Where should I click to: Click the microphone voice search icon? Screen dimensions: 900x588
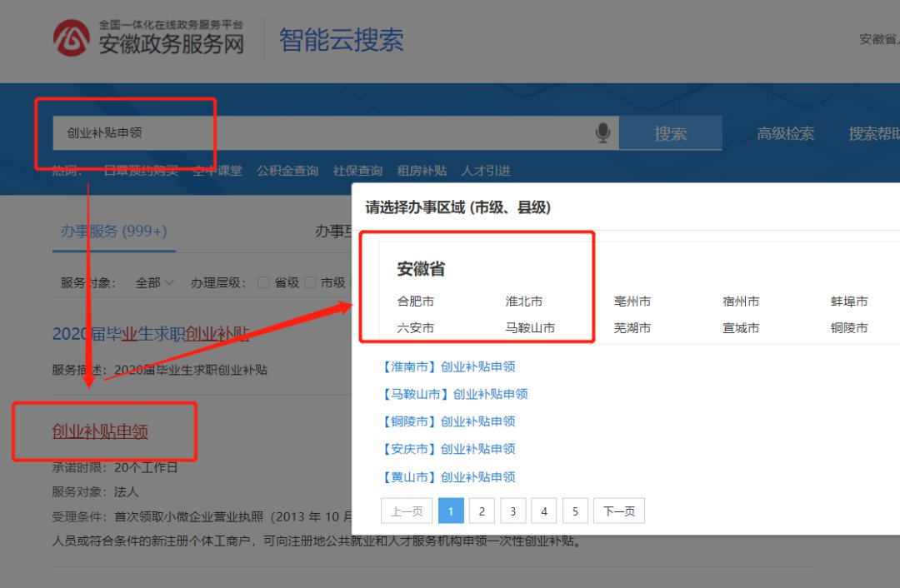[603, 133]
